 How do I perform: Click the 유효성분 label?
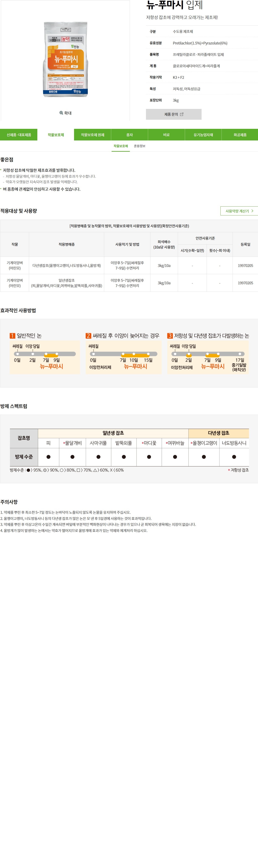[156, 43]
